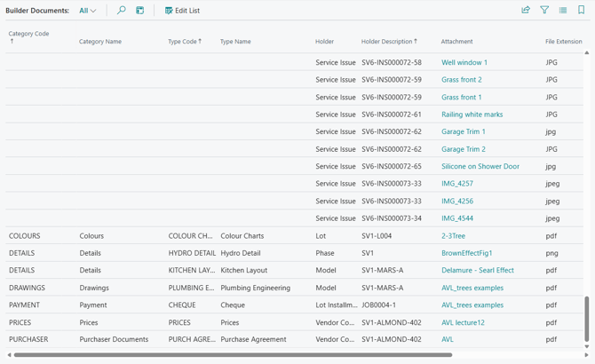Click the Type Name column header
This screenshot has width=595, height=364.
click(x=235, y=42)
